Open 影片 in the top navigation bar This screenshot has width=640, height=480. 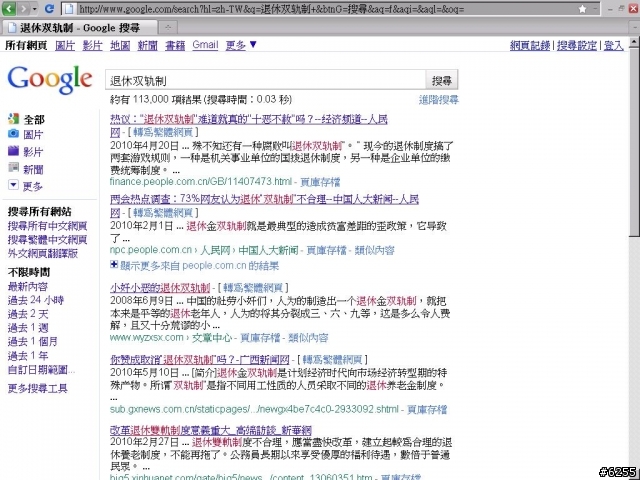click(x=92, y=45)
